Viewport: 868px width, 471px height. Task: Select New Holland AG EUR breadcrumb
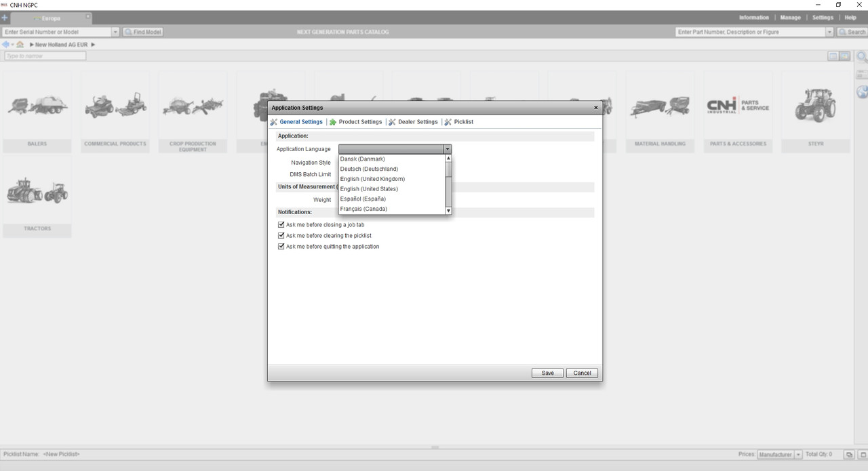pyautogui.click(x=61, y=45)
